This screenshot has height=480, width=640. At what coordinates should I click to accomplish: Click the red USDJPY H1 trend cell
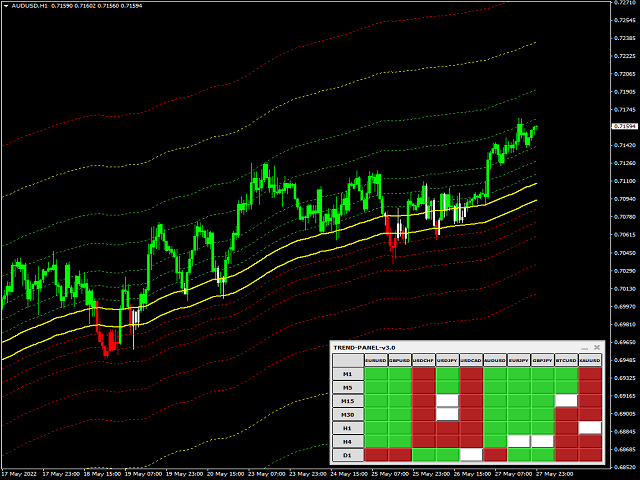point(447,428)
